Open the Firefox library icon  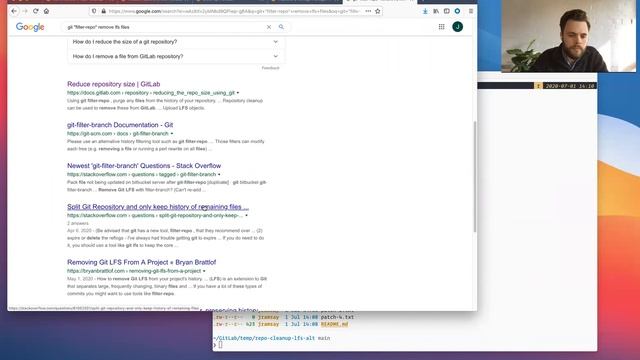[x=436, y=11]
